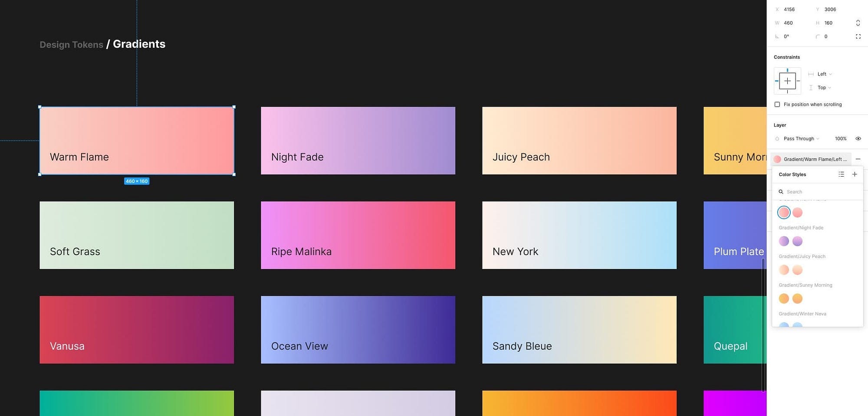Viewport: 868px width, 416px height.
Task: Open Pass Through blend mode dropdown
Action: pos(801,139)
